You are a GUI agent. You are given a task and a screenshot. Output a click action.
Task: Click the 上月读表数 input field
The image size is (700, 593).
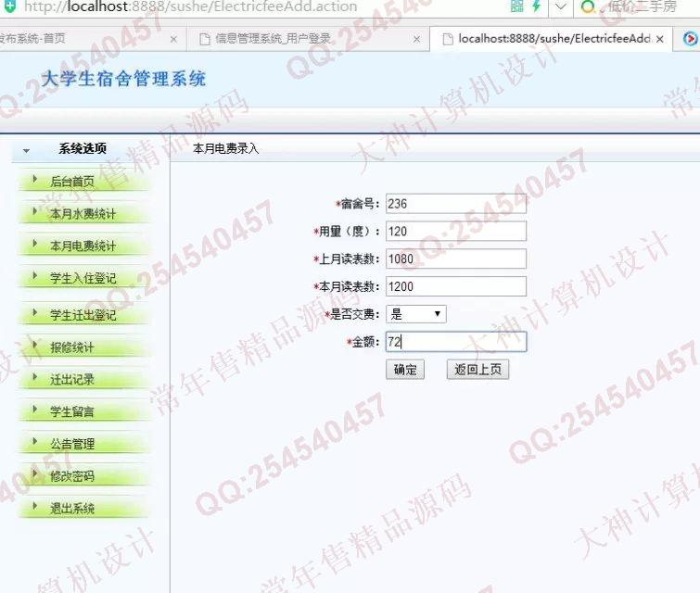[x=456, y=259]
